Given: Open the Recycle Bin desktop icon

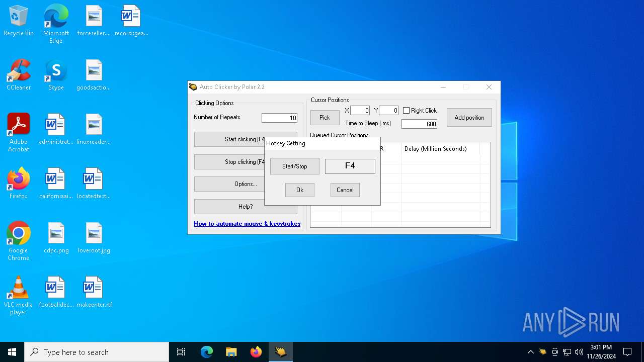Looking at the screenshot, I should [x=19, y=21].
